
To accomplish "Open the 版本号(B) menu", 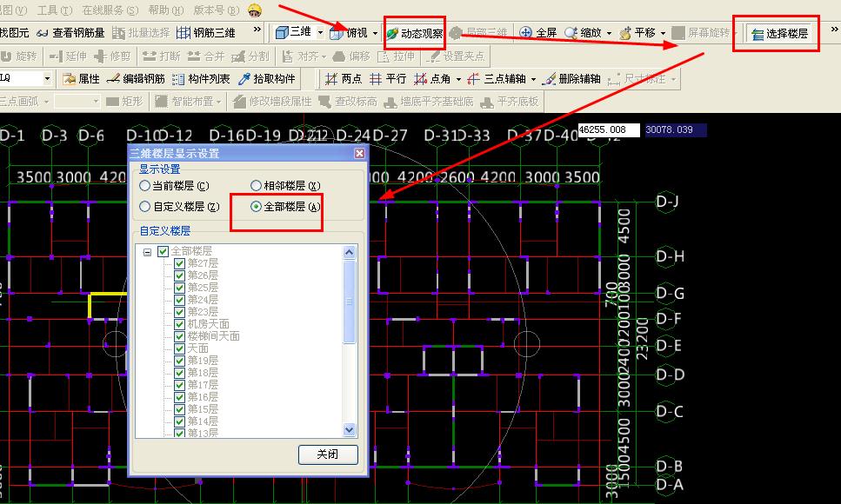I will 216,10.
